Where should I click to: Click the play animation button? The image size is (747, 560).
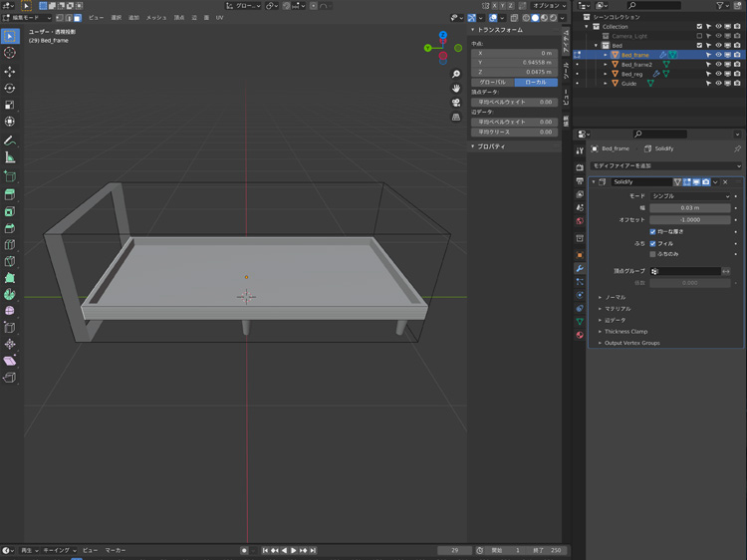[x=294, y=550]
